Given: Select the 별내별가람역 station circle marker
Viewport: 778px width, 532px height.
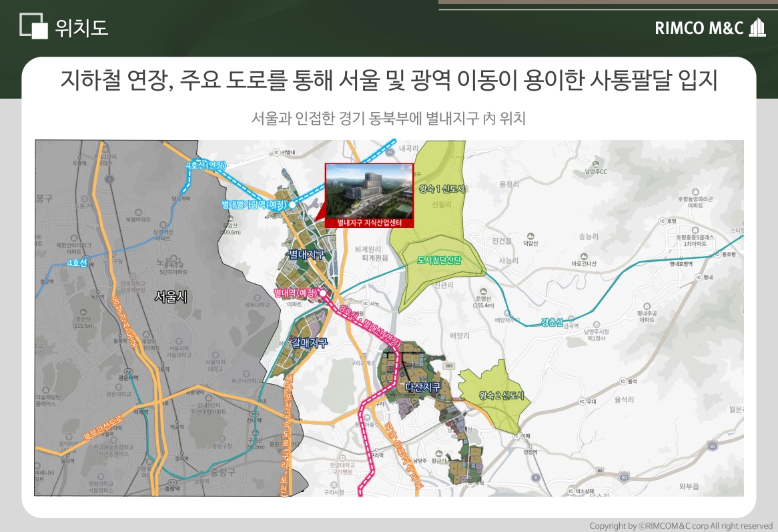Looking at the screenshot, I should coord(292,205).
